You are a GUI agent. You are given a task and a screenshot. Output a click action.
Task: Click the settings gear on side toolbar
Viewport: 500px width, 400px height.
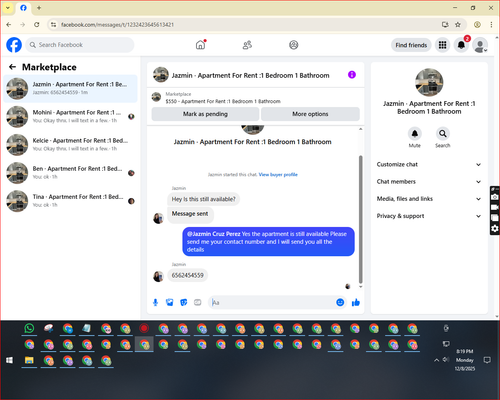point(495,228)
